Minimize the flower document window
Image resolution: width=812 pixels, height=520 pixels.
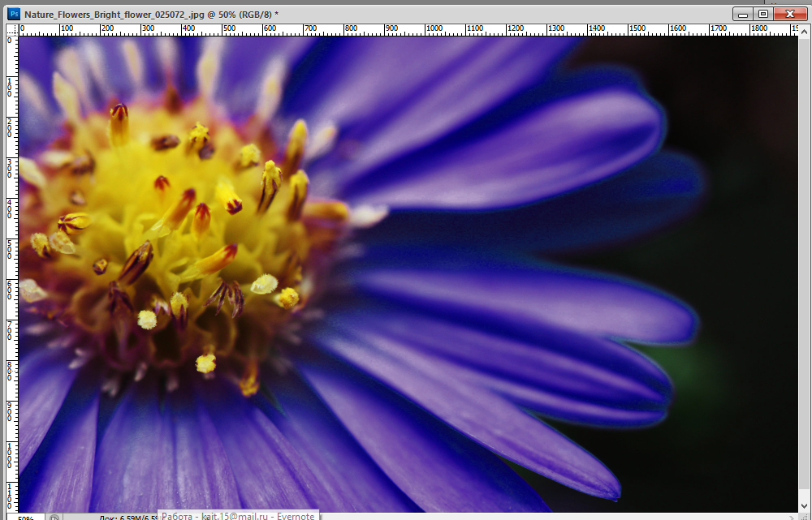tap(743, 14)
